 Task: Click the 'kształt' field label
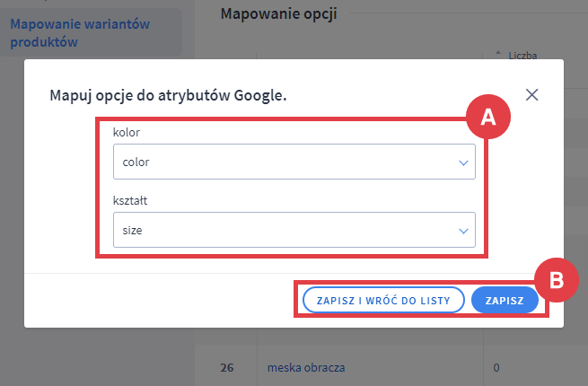coord(131,201)
